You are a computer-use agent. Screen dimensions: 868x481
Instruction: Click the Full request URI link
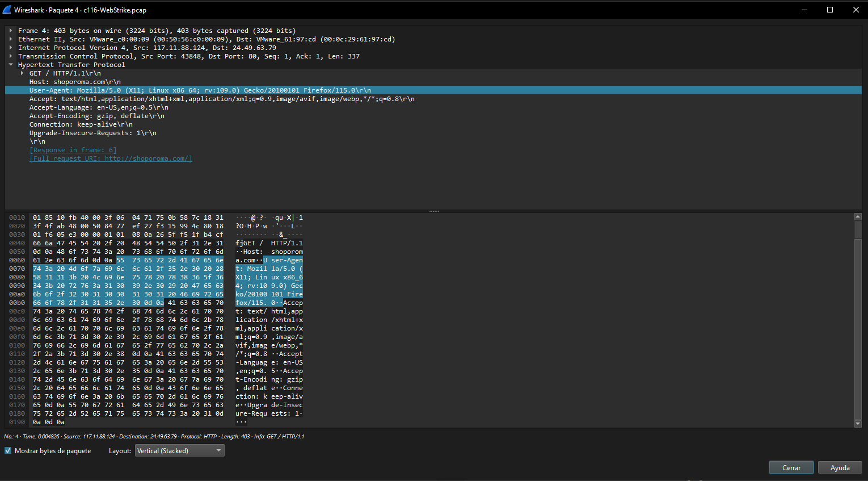111,158
